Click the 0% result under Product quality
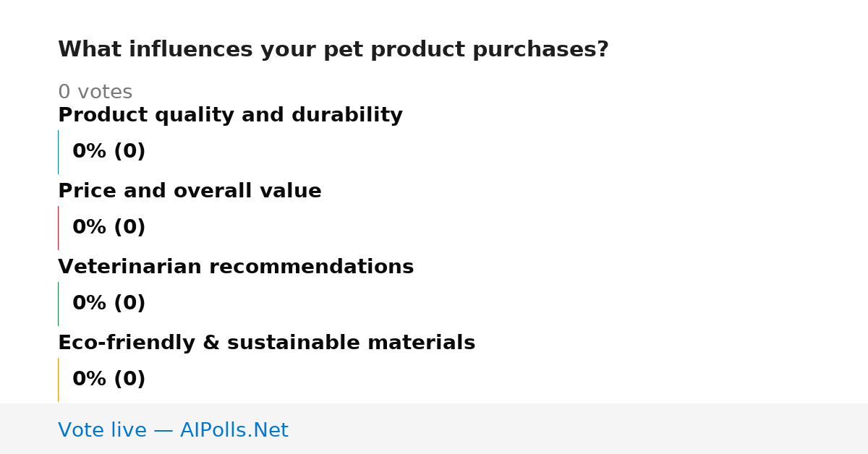Screen dimensions: 868x454 pyautogui.click(x=90, y=152)
